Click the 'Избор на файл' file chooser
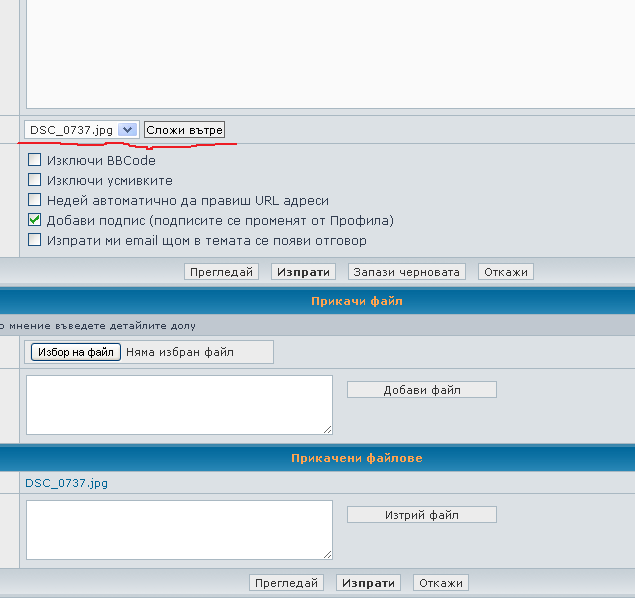The width and height of the screenshot is (635, 605). coord(76,352)
